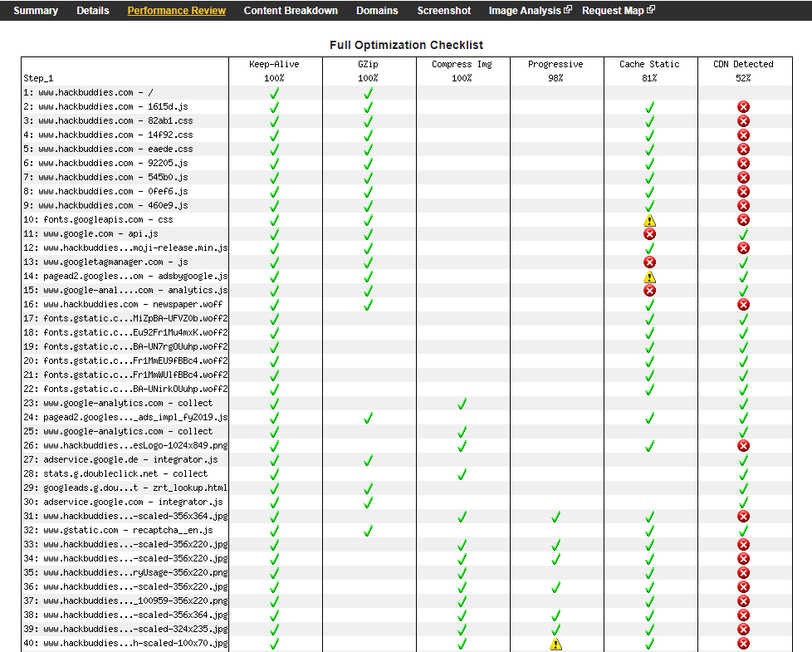
Task: Select row 13 www.googletagmanager.com - js
Action: pos(105,262)
